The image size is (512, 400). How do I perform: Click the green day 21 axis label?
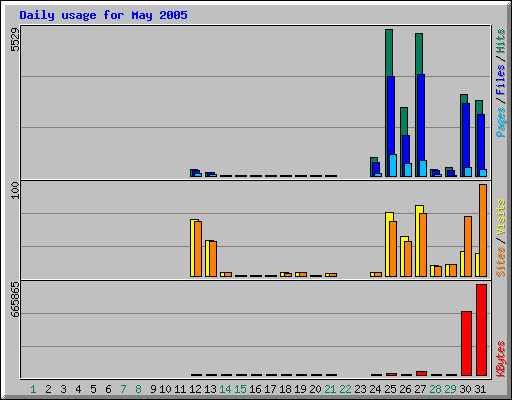click(330, 389)
